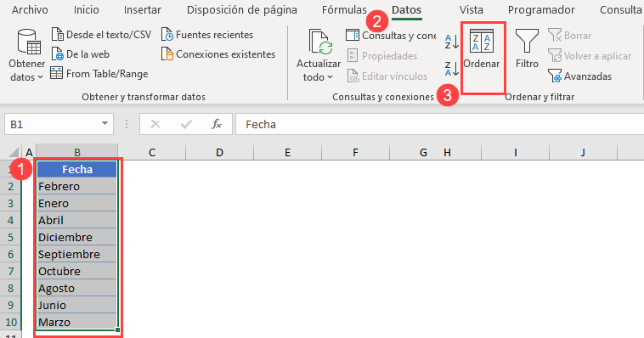Click the Fecha header cell
Viewport: 644px width, 338px height.
pyautogui.click(x=76, y=169)
